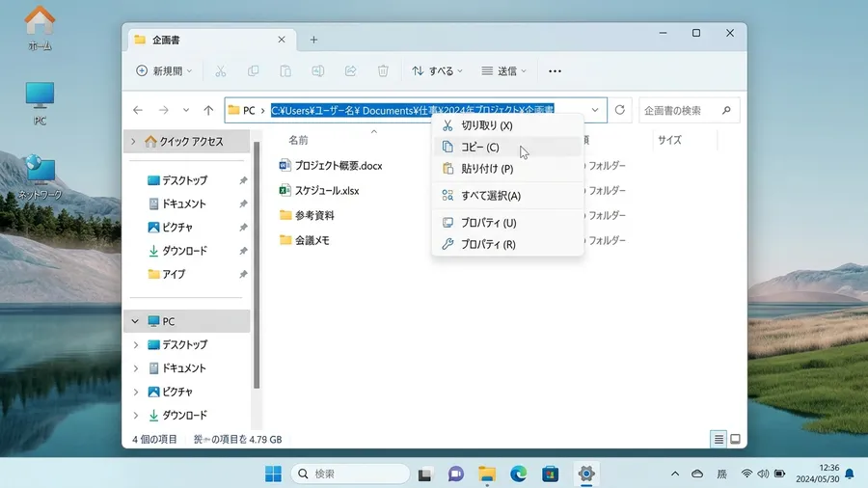Go back with the left arrow
The image size is (868, 488).
[x=138, y=110]
